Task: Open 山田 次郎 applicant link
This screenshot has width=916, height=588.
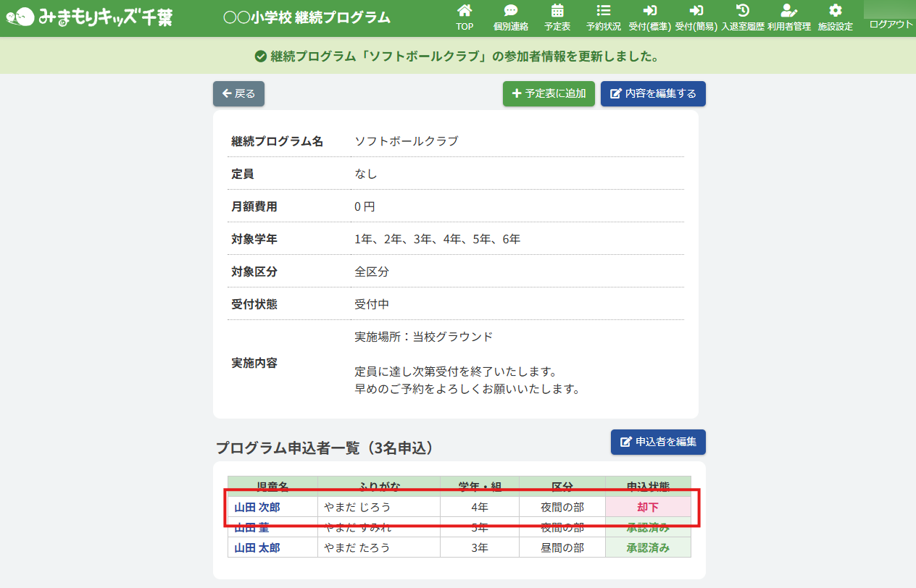Action: pyautogui.click(x=257, y=507)
